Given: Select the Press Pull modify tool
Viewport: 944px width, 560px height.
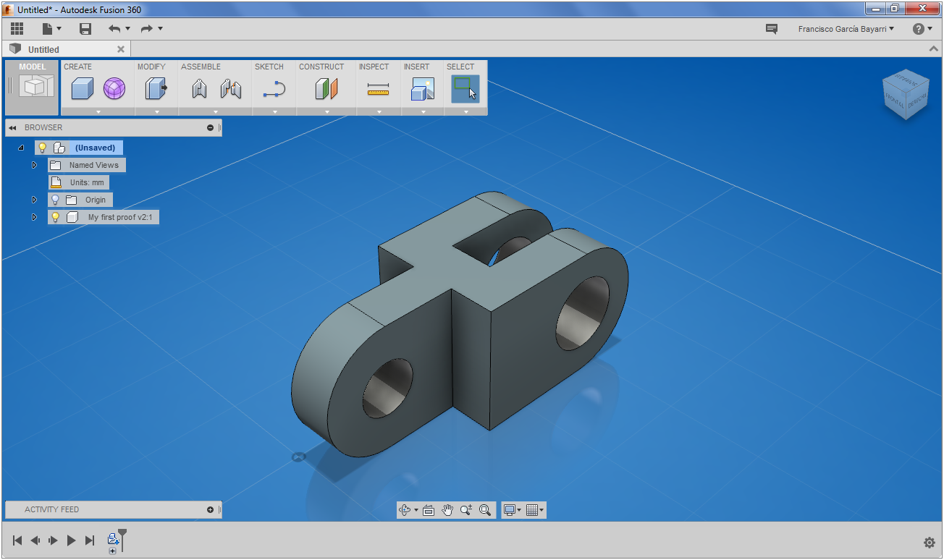Looking at the screenshot, I should tap(156, 89).
